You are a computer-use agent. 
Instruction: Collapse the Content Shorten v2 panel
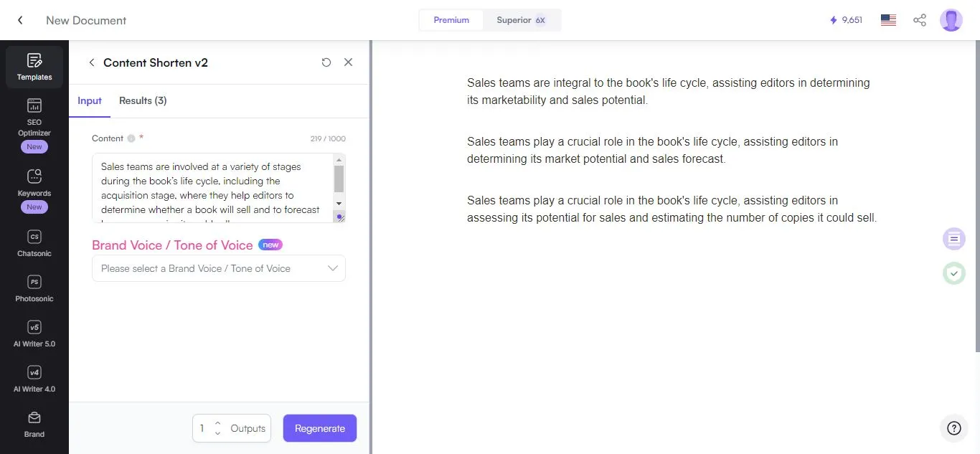(92, 62)
